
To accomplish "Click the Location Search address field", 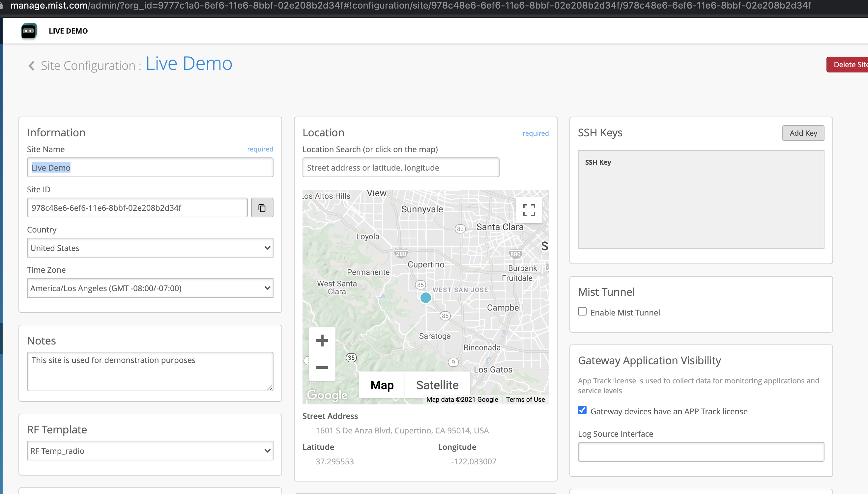I will 401,168.
